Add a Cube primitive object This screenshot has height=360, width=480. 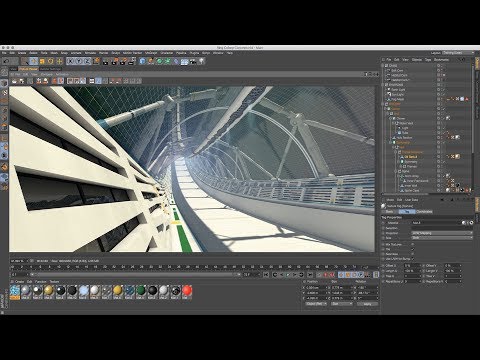(143, 61)
